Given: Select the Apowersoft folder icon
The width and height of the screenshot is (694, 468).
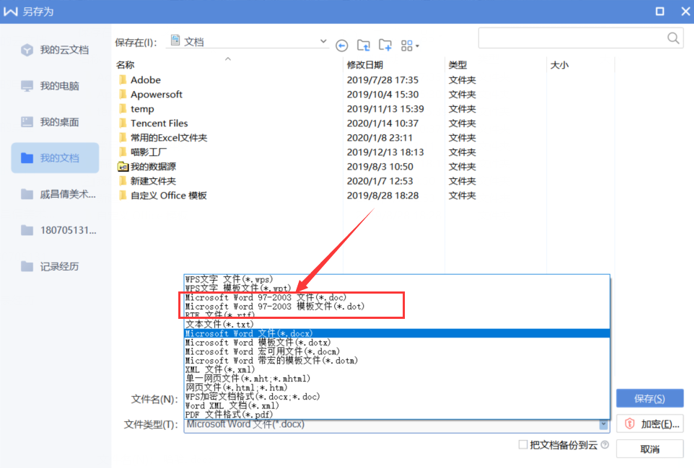Looking at the screenshot, I should 123,94.
